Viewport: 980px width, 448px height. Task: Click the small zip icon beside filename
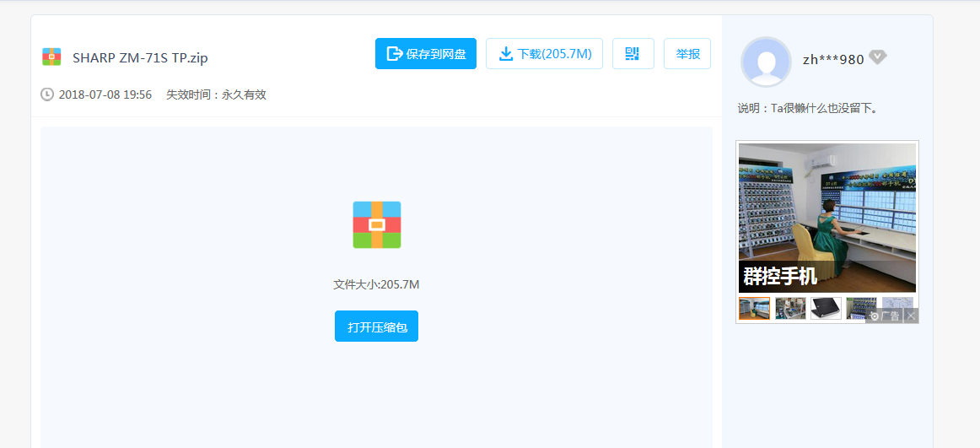(51, 57)
